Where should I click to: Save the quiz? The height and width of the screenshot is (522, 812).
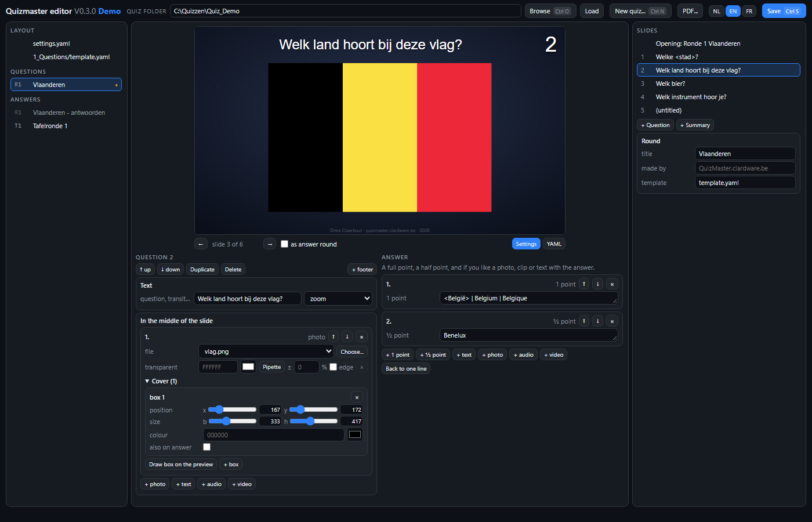784,11
